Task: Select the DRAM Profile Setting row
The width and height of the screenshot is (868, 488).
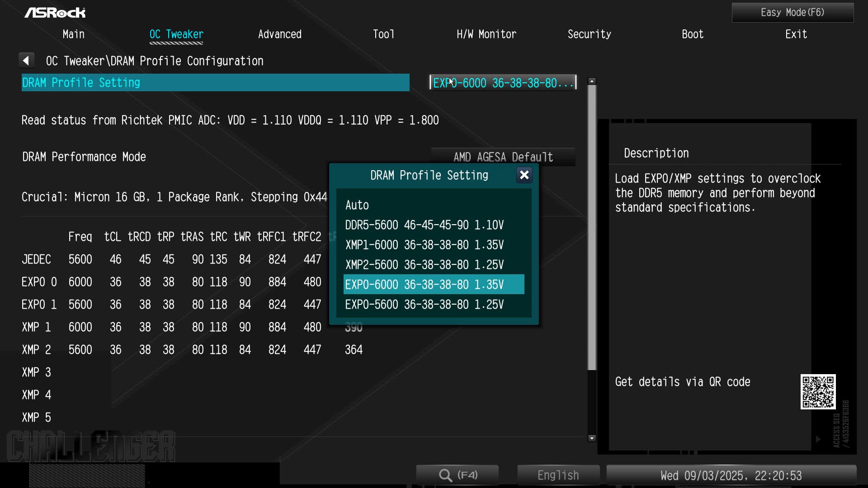Action: click(215, 83)
